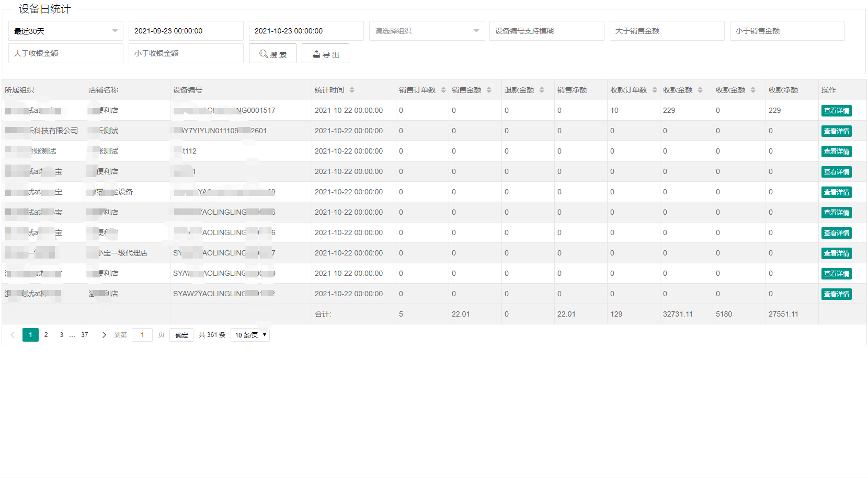Screen dimensions: 868x478
Task: Go to next page using right arrow
Action: tap(104, 335)
